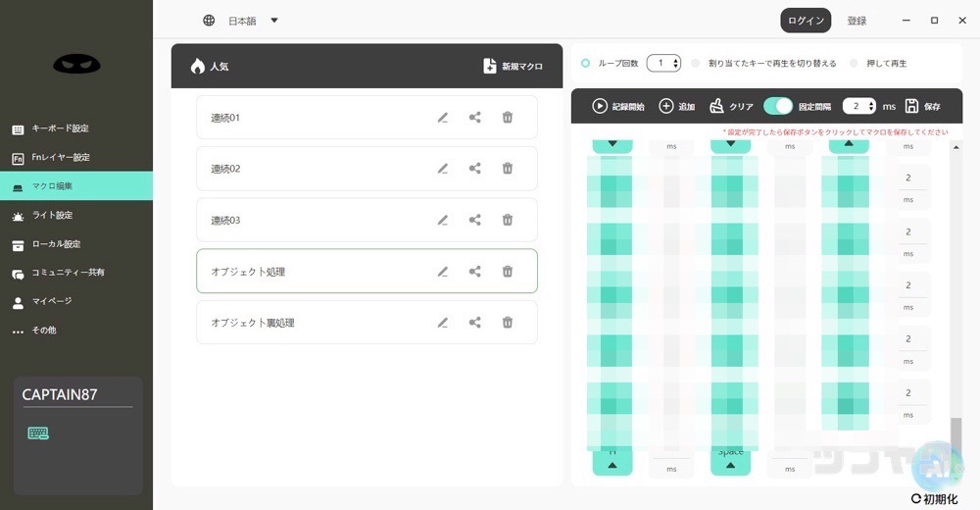Select the ループ回数 radio option
This screenshot has height=510, width=980.
(x=586, y=64)
